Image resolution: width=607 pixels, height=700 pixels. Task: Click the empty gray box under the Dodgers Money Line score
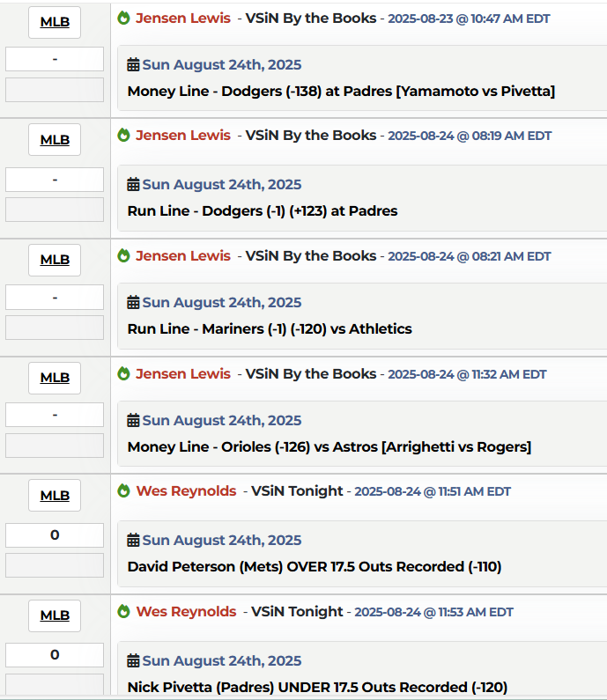tap(55, 90)
